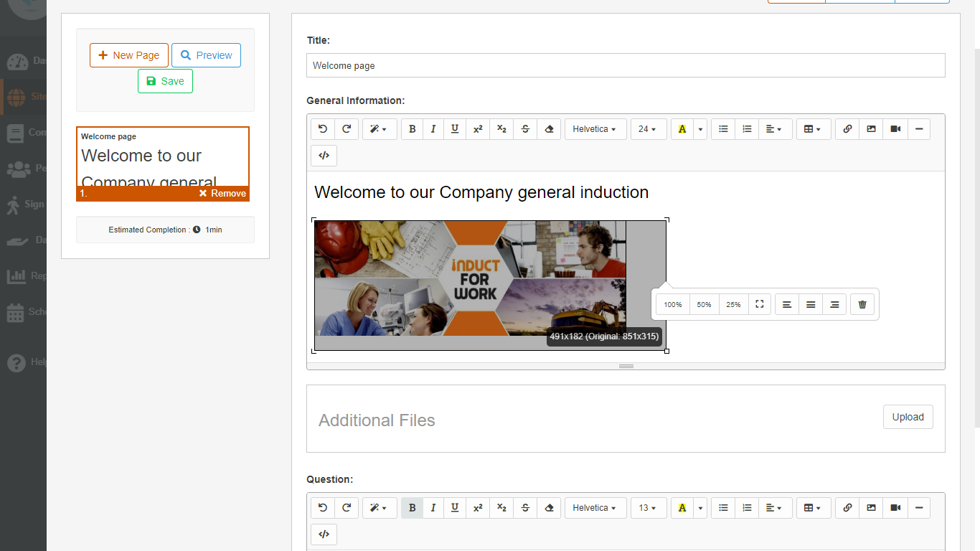This screenshot has height=551, width=980.
Task: Upload additional files
Action: pos(908,417)
